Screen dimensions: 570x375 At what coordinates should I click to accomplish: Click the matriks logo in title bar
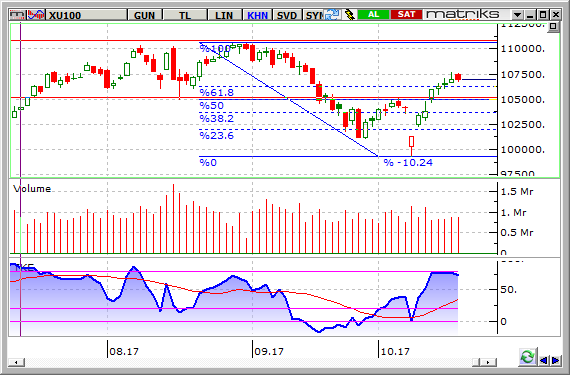click(x=463, y=14)
